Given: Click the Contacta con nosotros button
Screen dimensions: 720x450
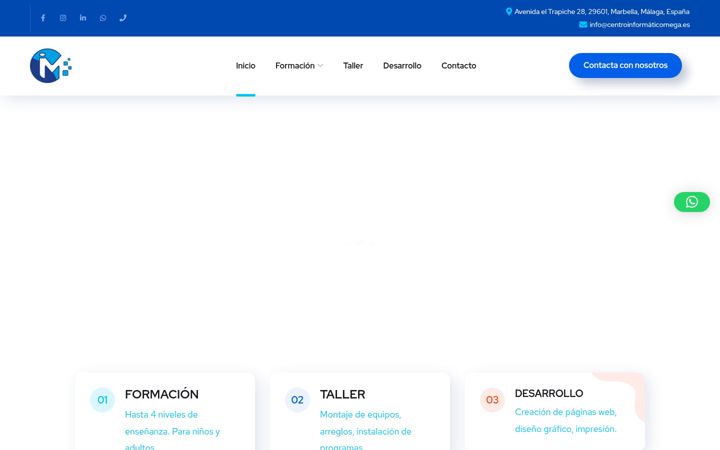Looking at the screenshot, I should tap(625, 65).
